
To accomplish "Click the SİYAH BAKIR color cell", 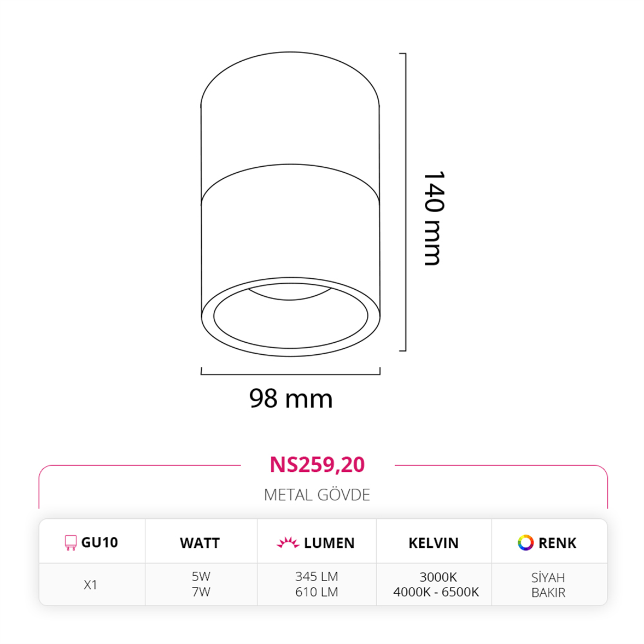I will [x=548, y=585].
